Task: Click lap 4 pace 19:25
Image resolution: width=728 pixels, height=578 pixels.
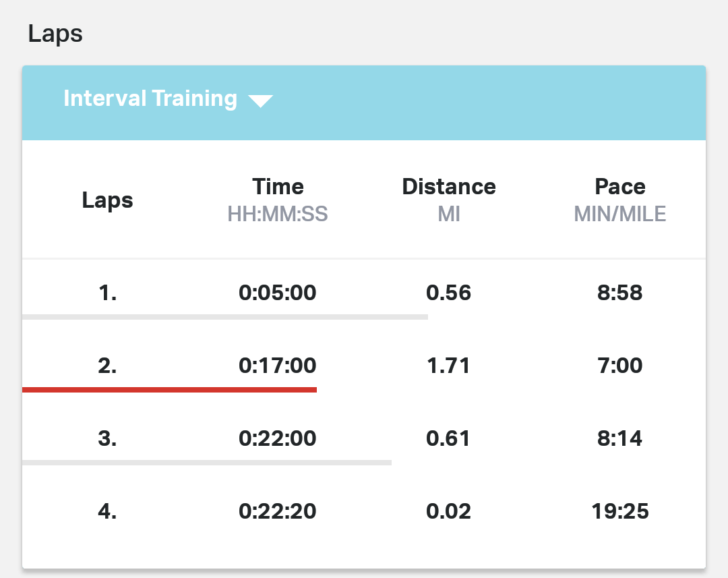Action: pyautogui.click(x=620, y=512)
